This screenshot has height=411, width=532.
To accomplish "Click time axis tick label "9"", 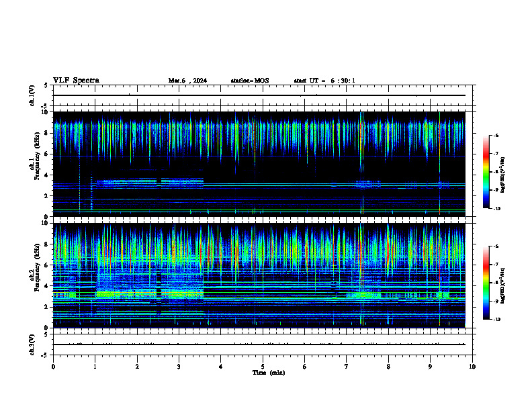I will tap(430, 367).
